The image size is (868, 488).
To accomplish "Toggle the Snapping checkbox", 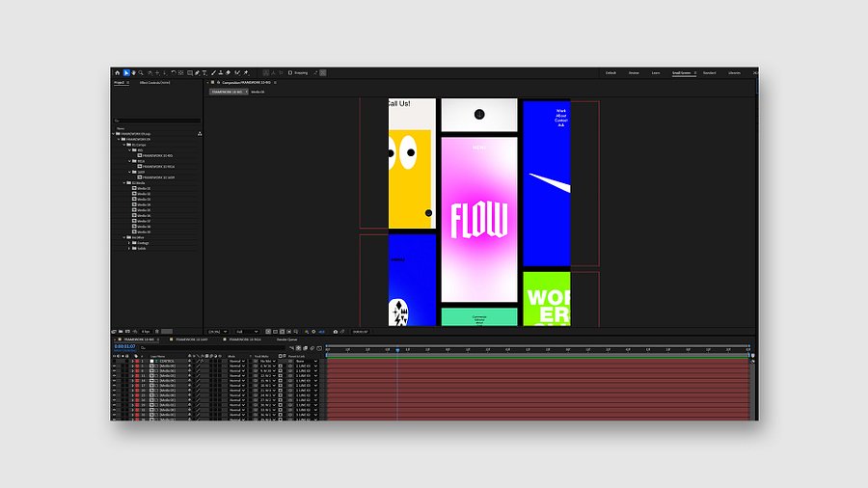I will (x=290, y=72).
